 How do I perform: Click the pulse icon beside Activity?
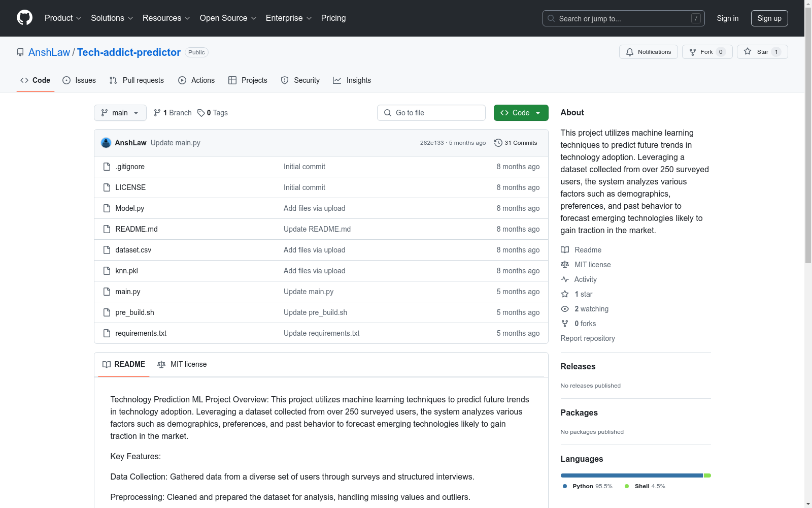(565, 279)
